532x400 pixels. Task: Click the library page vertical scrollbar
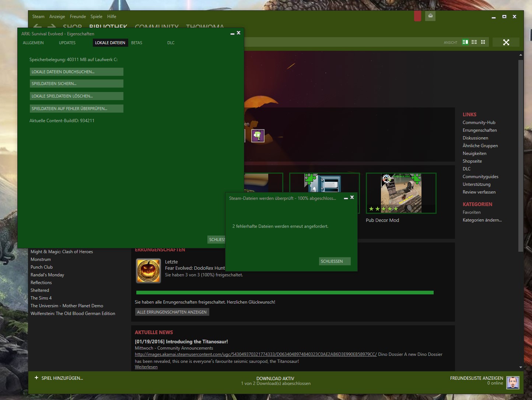coord(521,156)
